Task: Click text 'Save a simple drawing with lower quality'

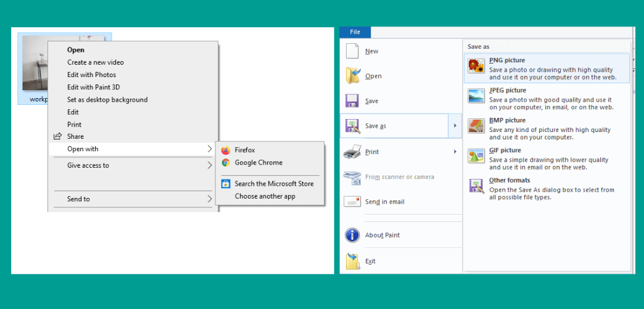Action: (x=549, y=160)
